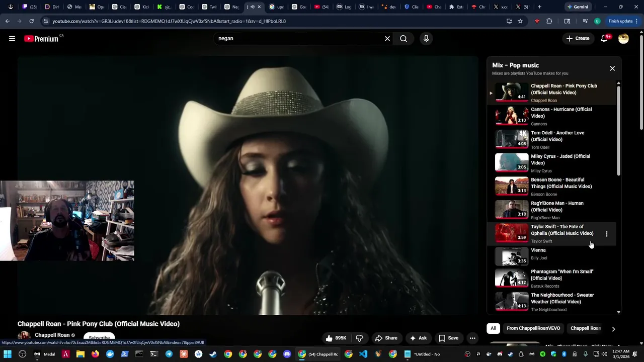The width and height of the screenshot is (644, 362).
Task: Open Medal app in taskbar
Action: pos(44,354)
